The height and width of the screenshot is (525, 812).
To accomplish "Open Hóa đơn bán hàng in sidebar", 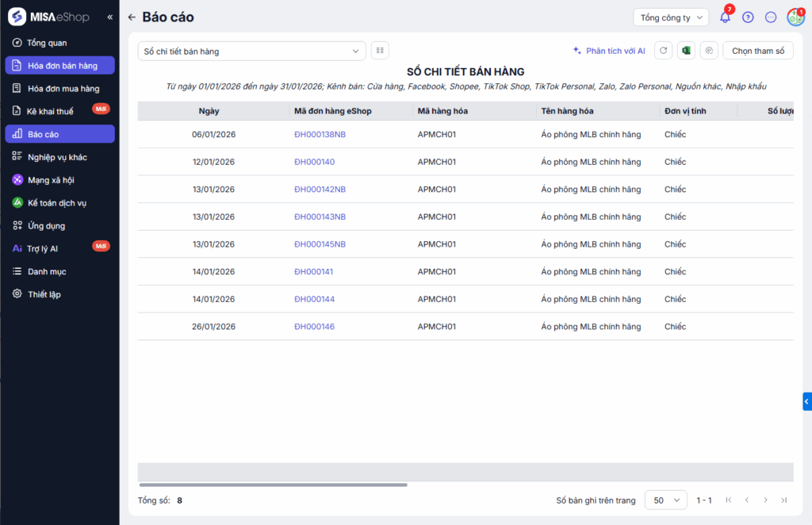I will click(x=62, y=66).
